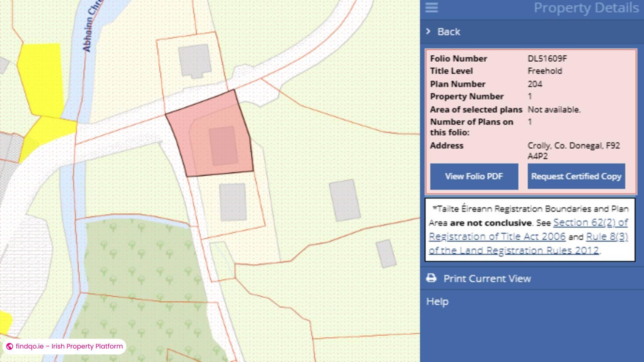The image size is (644, 362).
Task: Click the Back chevron arrow
Action: click(428, 32)
